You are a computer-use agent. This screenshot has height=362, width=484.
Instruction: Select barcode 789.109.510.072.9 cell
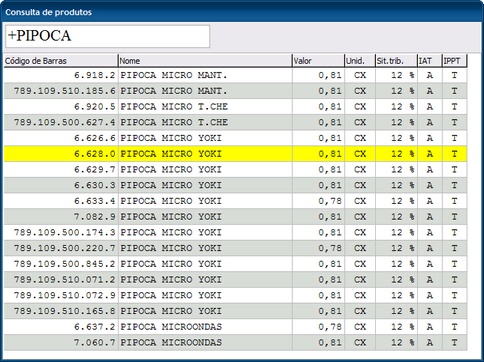(x=61, y=295)
